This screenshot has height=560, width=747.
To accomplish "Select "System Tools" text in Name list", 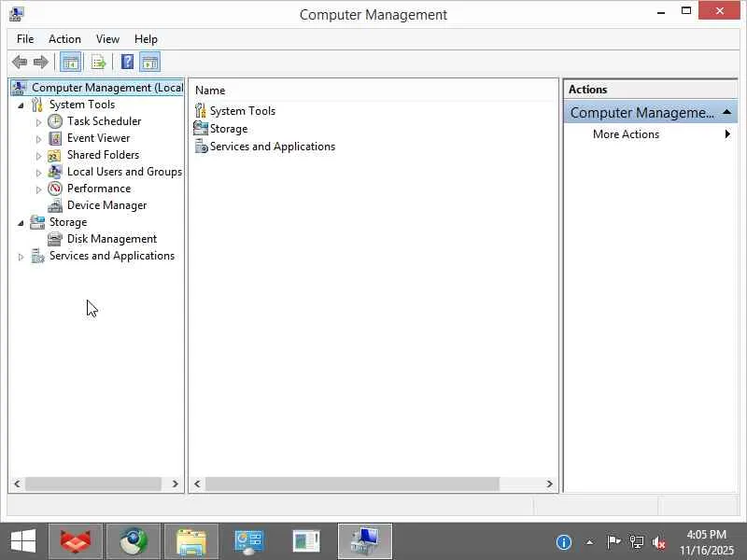I will click(x=243, y=111).
